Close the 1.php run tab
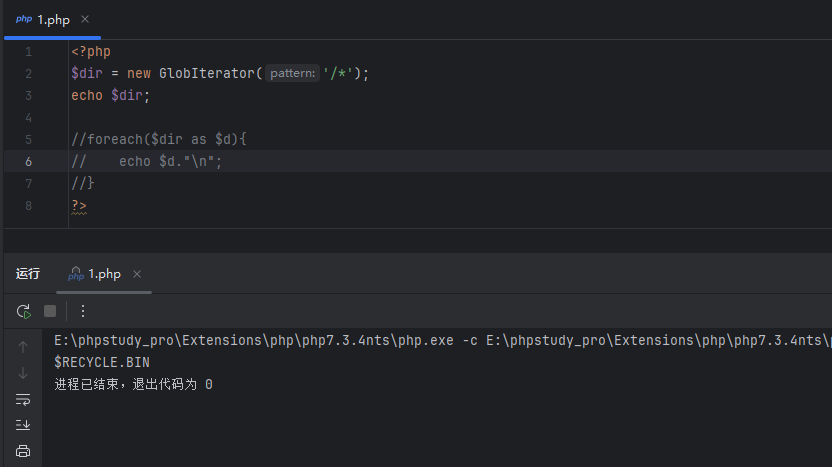This screenshot has width=832, height=467. click(137, 274)
